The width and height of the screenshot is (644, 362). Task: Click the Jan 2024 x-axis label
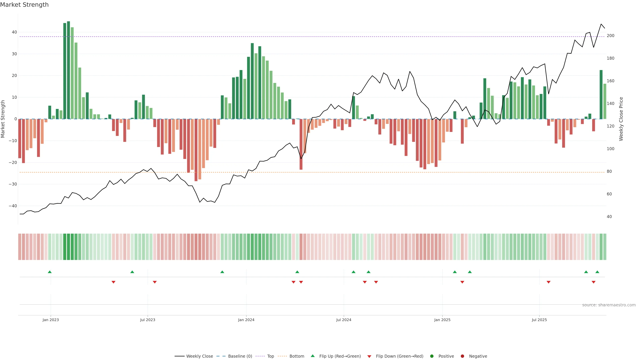(246, 320)
